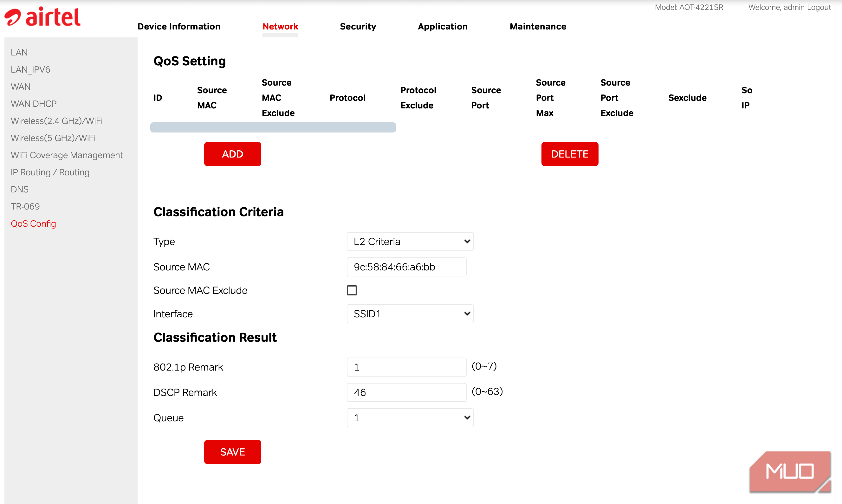Click the red DELETE button

[570, 154]
